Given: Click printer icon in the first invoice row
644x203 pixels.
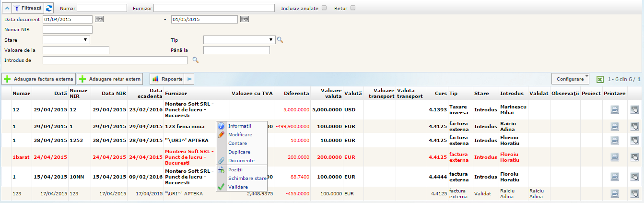Looking at the screenshot, I should 615,109.
